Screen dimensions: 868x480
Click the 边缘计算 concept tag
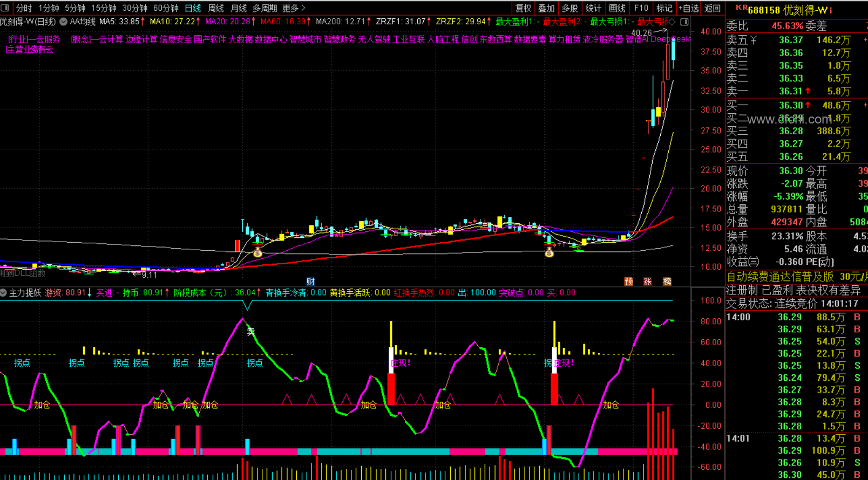[x=141, y=39]
